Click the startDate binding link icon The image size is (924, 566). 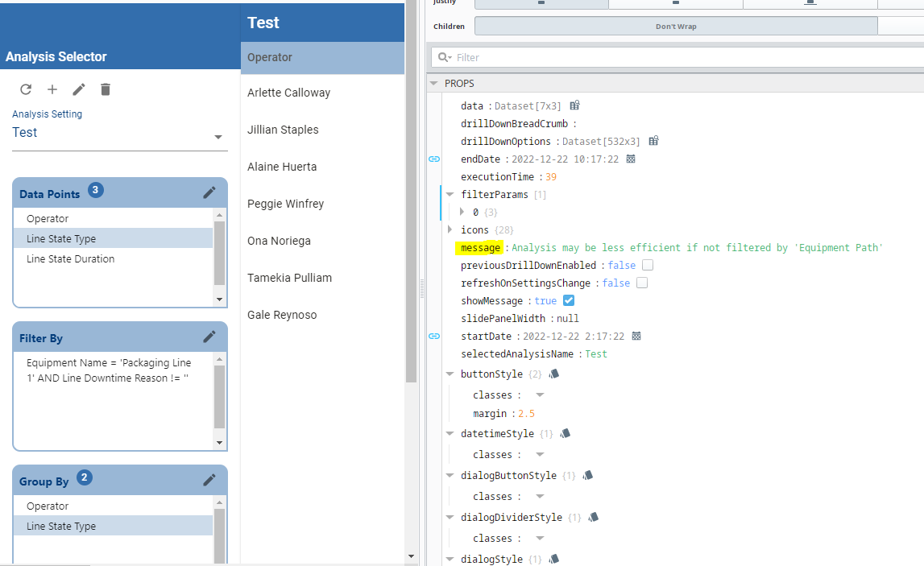click(434, 337)
